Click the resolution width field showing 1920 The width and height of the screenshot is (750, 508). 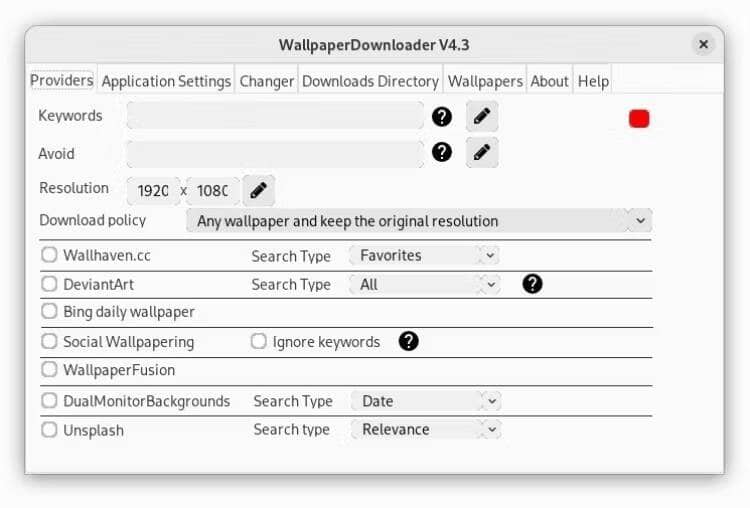153,191
